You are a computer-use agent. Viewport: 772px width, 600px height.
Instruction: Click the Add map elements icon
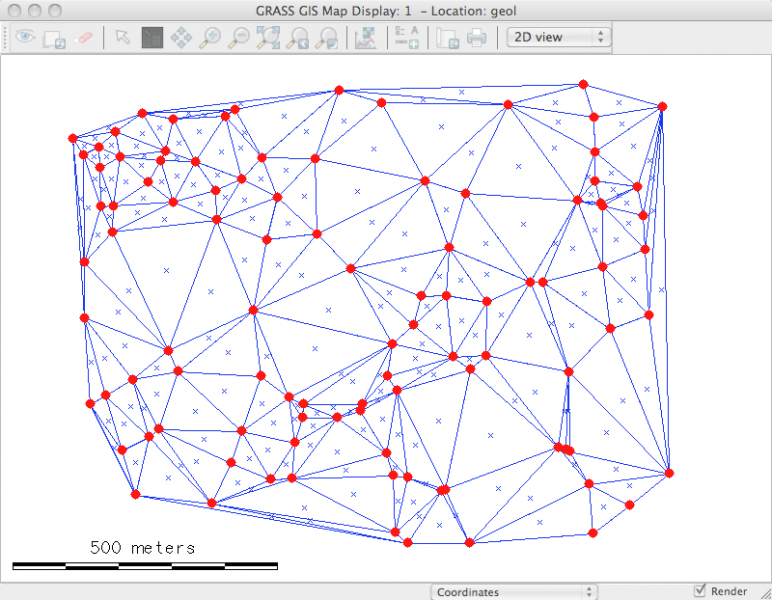point(406,37)
